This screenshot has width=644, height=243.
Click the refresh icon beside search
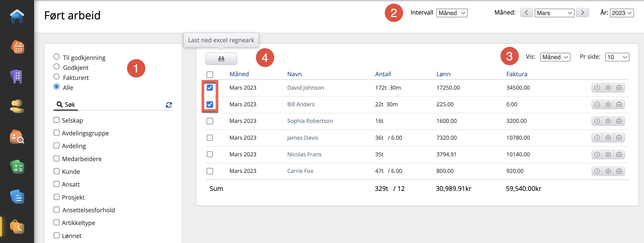click(x=169, y=105)
